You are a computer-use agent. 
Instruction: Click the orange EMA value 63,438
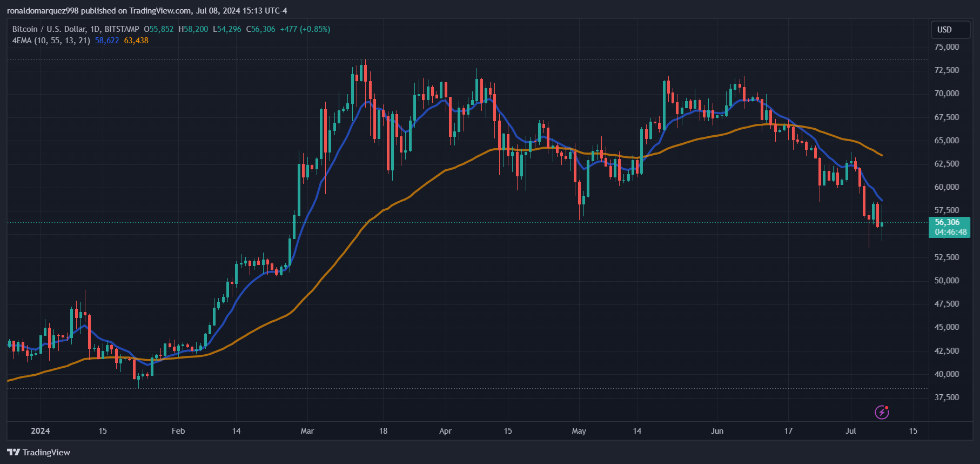click(136, 41)
